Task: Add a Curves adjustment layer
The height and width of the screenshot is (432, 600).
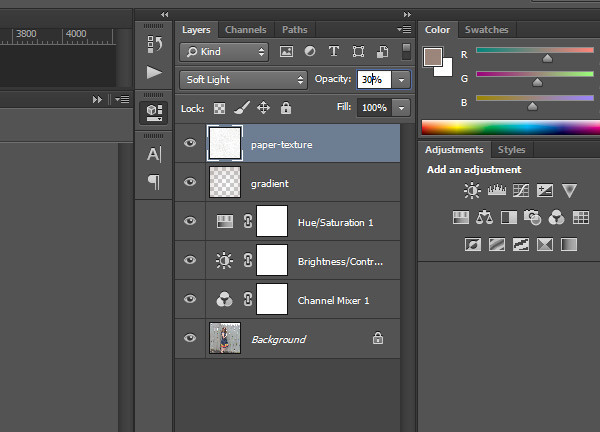Action: (520, 190)
